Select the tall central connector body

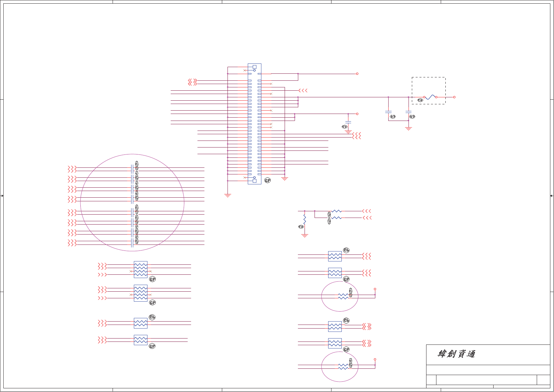(254, 124)
